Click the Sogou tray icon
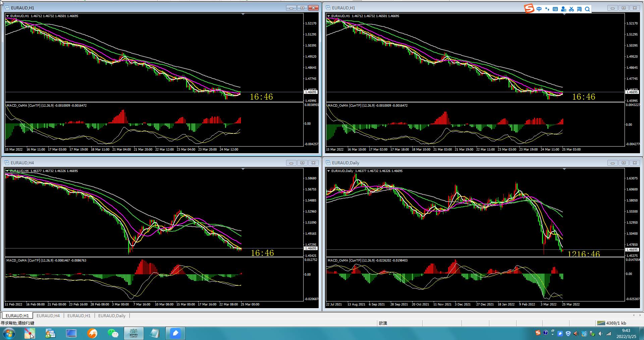 pos(538,333)
